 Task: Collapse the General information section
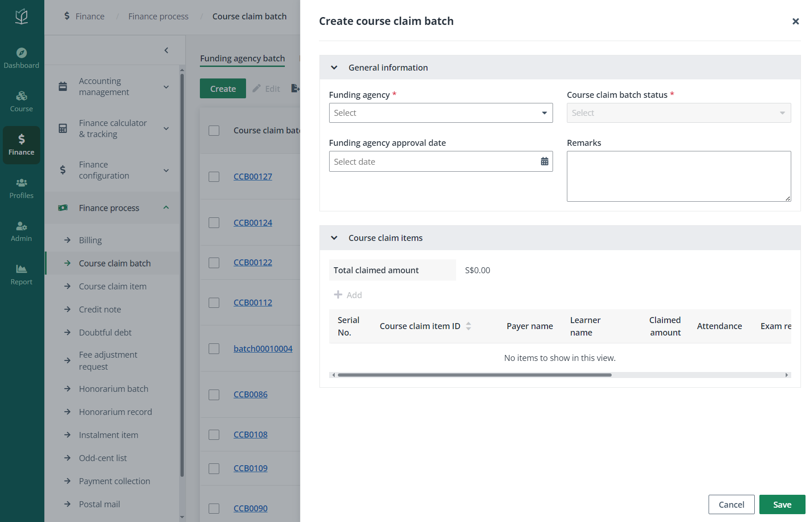click(334, 67)
